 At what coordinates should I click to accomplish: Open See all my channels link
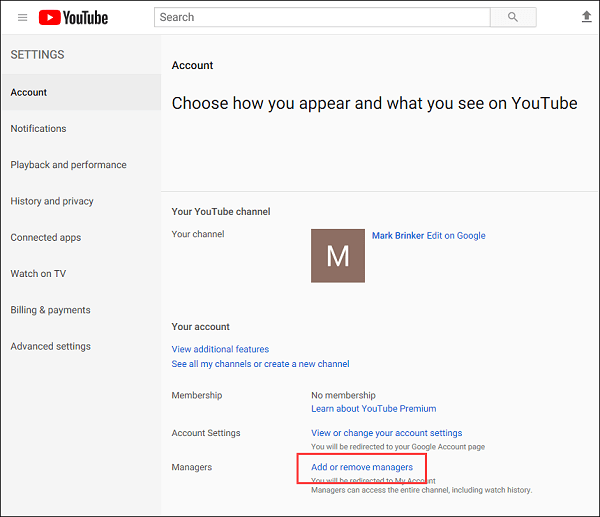[x=260, y=364]
